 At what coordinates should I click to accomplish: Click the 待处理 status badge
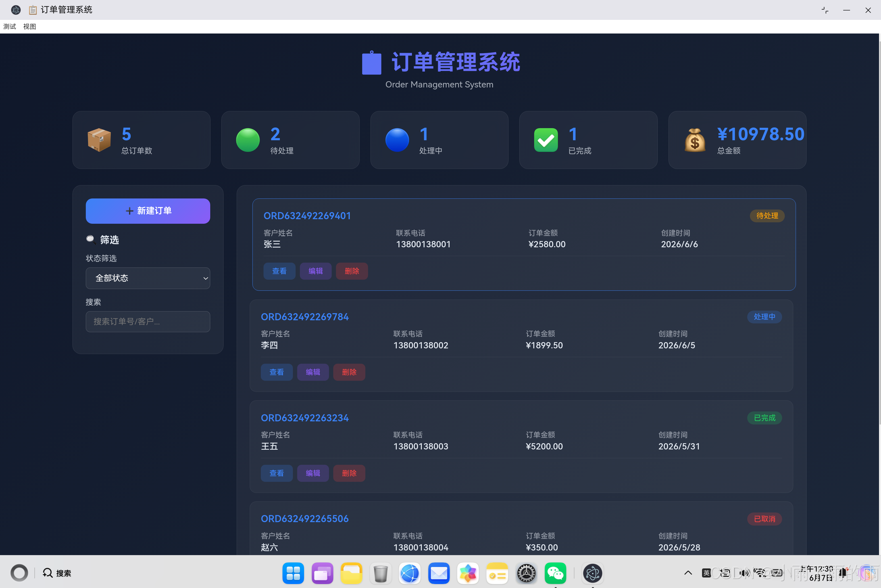tap(767, 216)
